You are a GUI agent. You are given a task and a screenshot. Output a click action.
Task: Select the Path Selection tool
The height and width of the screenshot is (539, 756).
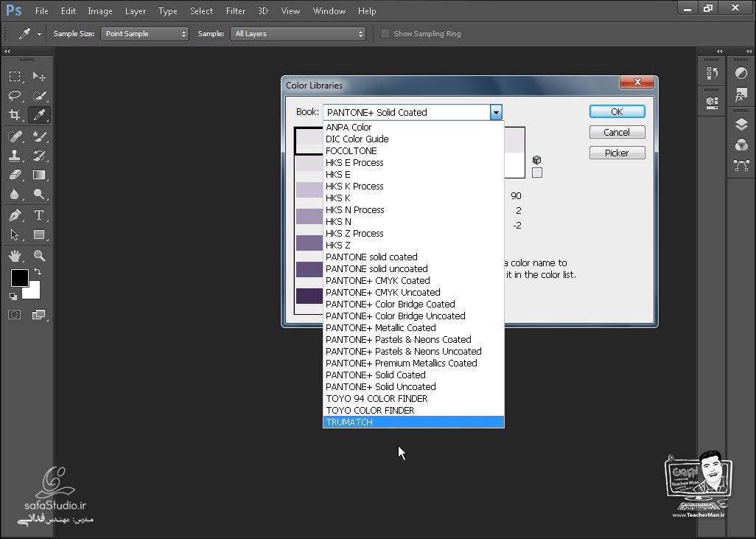(x=15, y=234)
